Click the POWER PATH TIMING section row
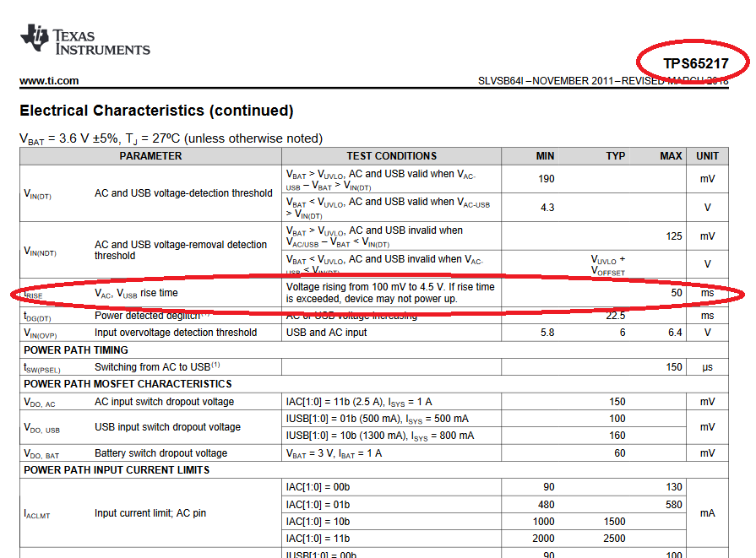Screen dimensions: 756x558 pos(76,350)
